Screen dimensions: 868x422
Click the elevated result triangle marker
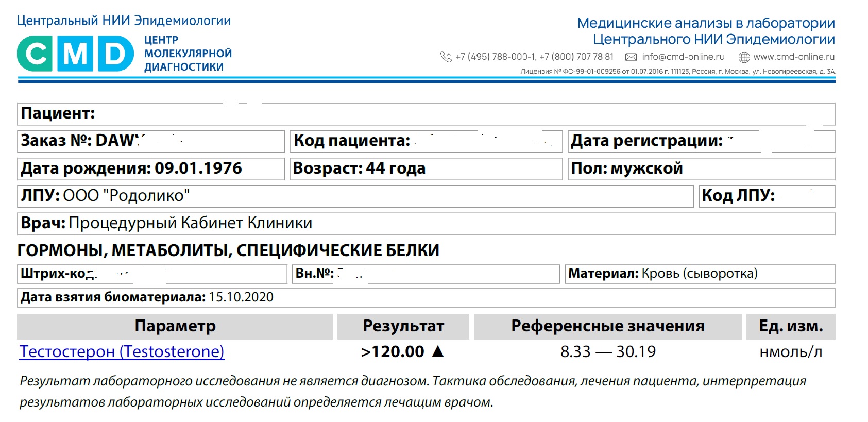coord(438,351)
